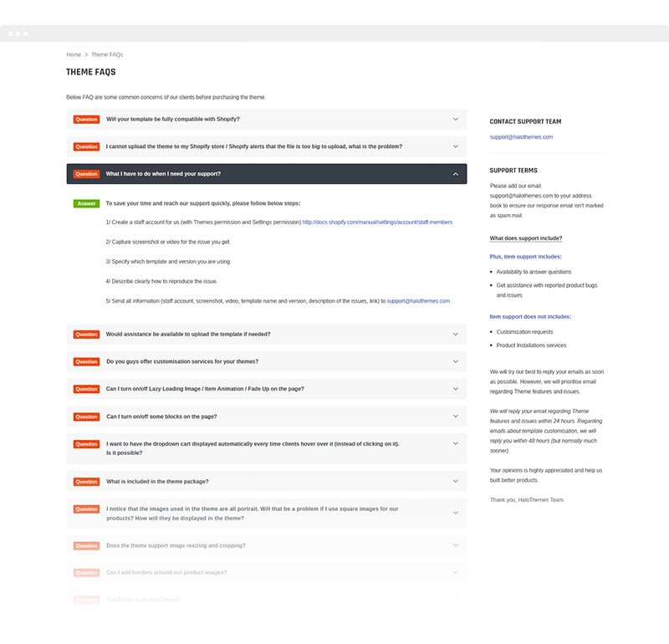Click the Theme FAQs breadcrumb item
669x644 pixels.
(x=107, y=54)
